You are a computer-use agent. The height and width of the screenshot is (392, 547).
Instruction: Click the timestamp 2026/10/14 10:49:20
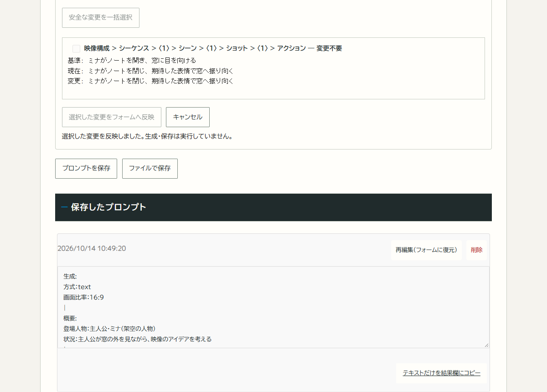92,248
